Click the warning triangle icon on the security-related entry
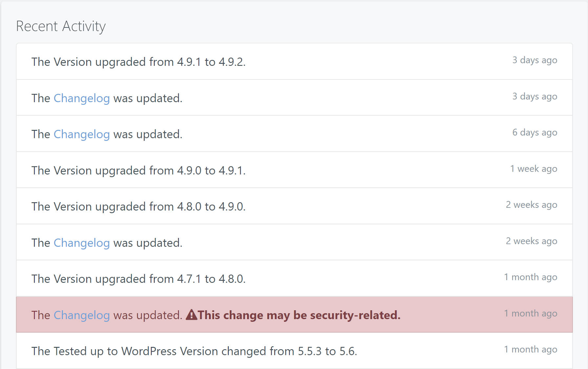Screen dimensions: 588x369 point(191,315)
